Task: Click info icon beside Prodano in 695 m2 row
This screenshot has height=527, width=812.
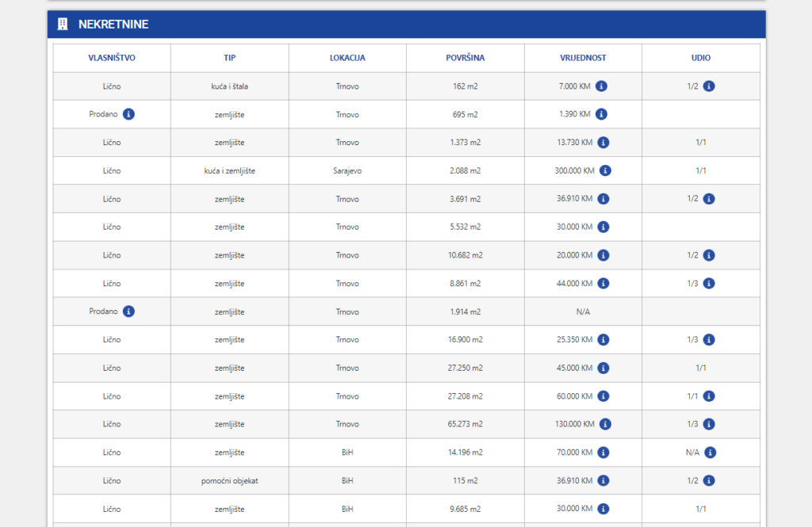Action: [128, 114]
